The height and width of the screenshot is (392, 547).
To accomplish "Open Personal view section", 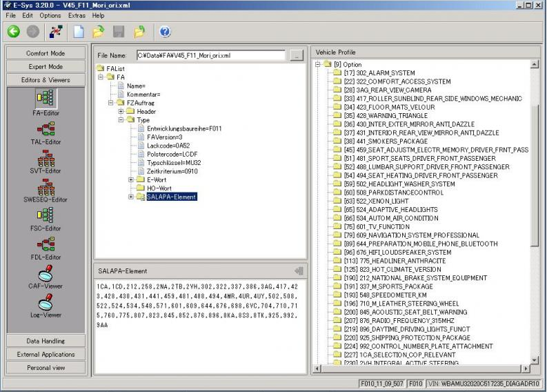I will 46,368.
